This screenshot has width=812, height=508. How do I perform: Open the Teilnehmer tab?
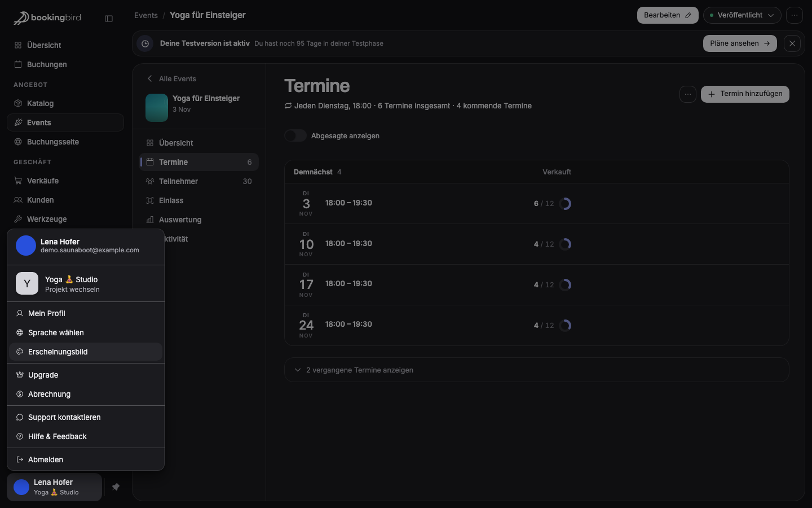pos(199,181)
